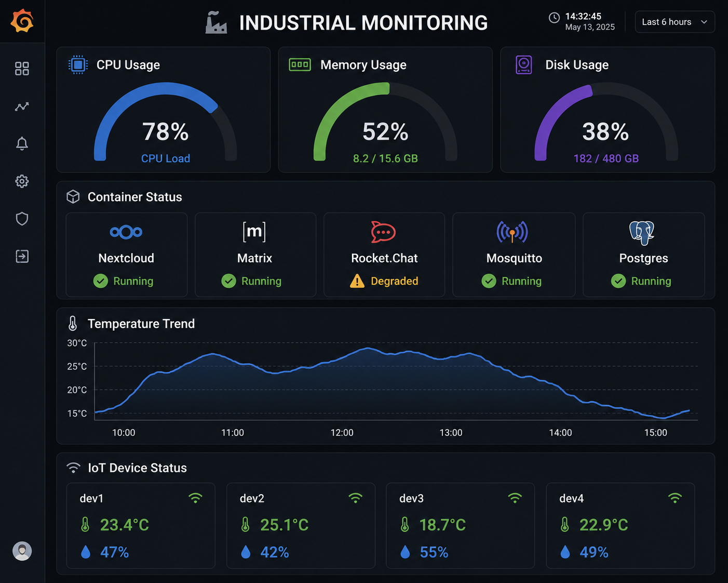The height and width of the screenshot is (583, 728).
Task: Open the settings gear sidebar icon
Action: pos(22,181)
